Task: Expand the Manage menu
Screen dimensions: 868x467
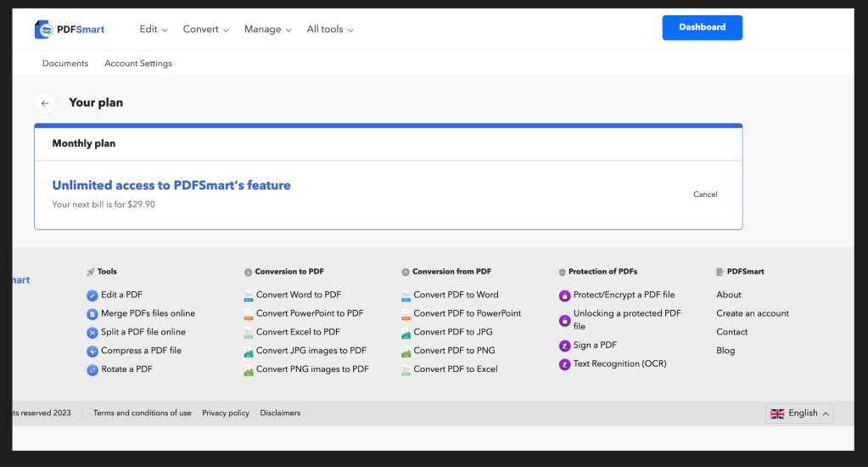Action: coord(268,30)
